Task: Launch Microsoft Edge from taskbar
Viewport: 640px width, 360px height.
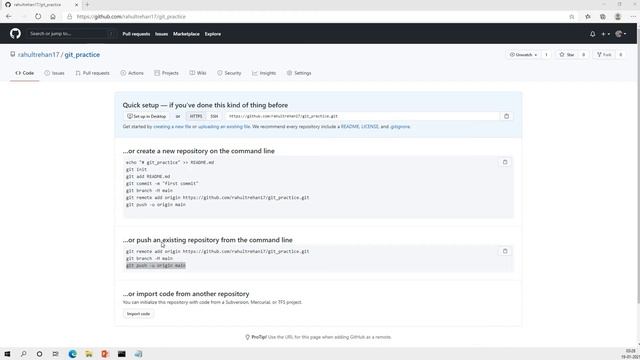Action: [x=73, y=354]
